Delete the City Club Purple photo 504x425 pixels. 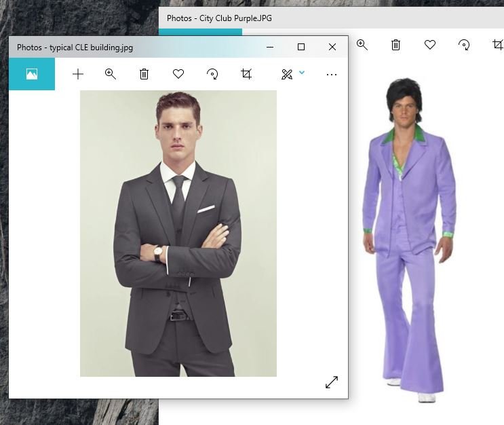click(x=395, y=45)
